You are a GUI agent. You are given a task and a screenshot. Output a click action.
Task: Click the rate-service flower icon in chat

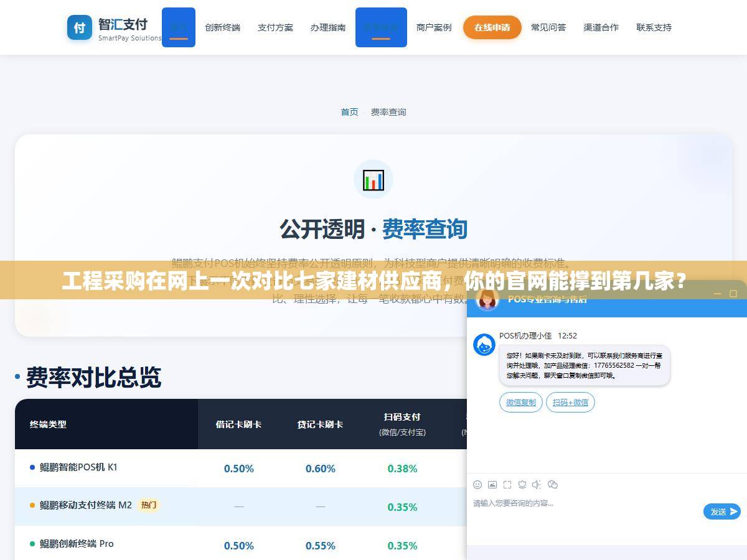click(x=522, y=484)
